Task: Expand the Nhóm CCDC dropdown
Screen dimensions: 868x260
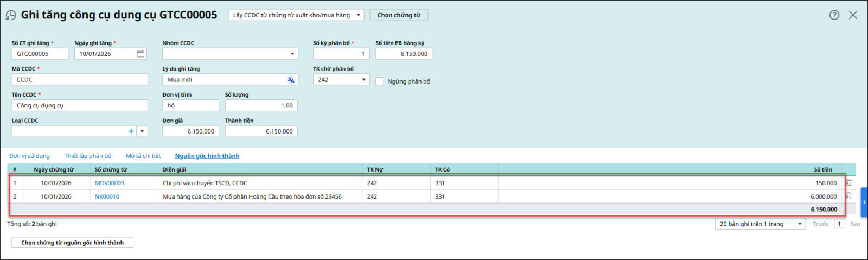Action: tap(292, 54)
